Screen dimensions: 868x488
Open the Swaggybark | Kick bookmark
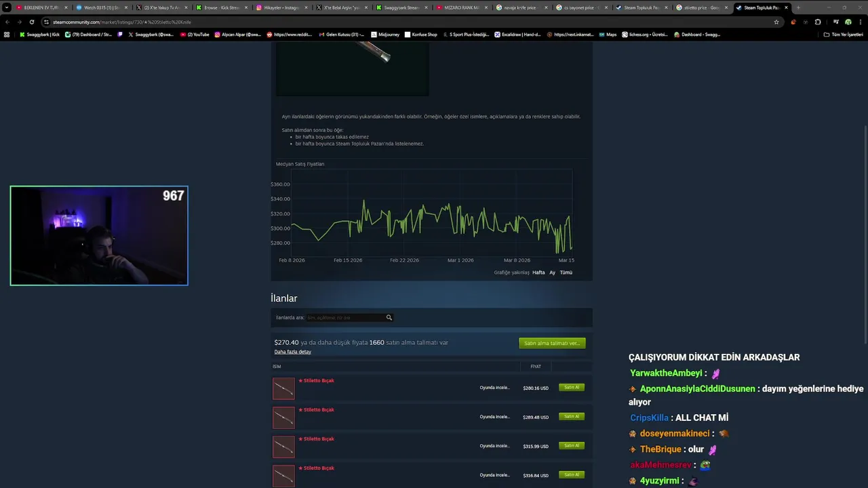pyautogui.click(x=39, y=35)
